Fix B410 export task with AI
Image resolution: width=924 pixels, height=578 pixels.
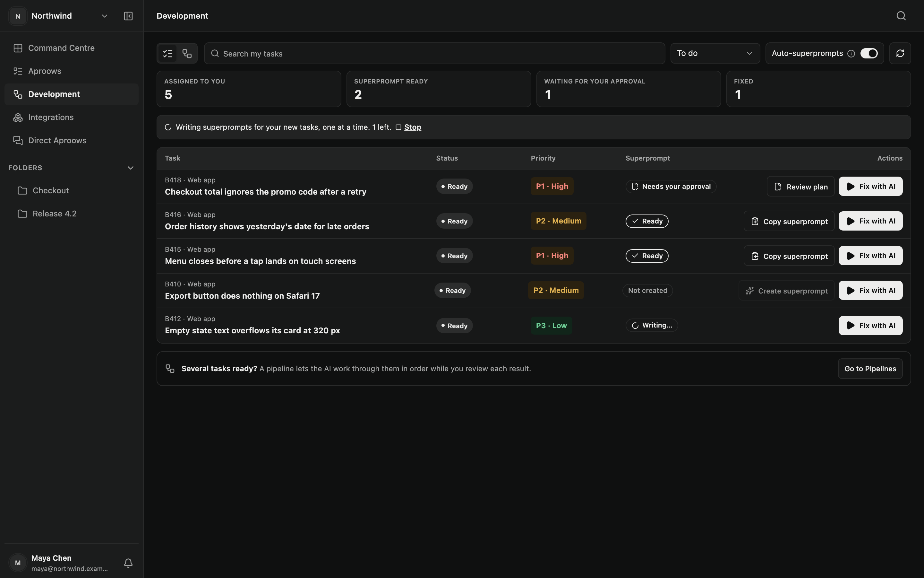(870, 291)
